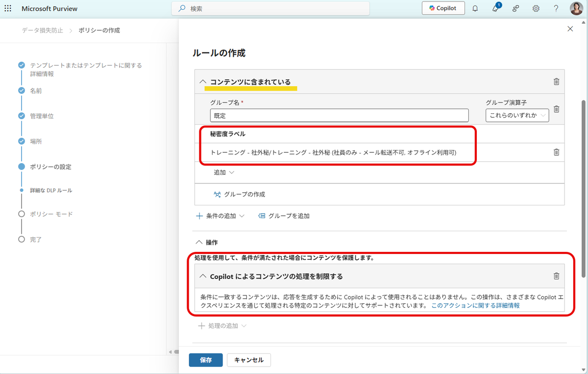Open このアクションに関する詳細情報 link
The height and width of the screenshot is (374, 588).
(x=475, y=305)
